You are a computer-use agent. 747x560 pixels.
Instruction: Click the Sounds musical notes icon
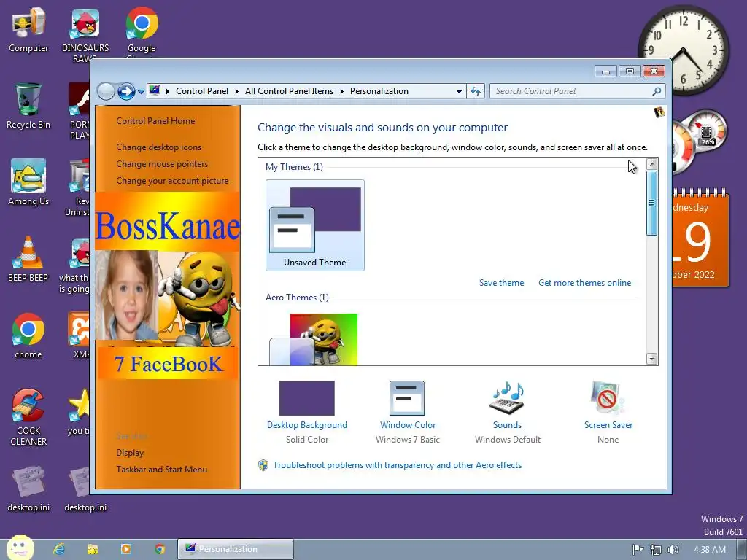[x=508, y=398]
